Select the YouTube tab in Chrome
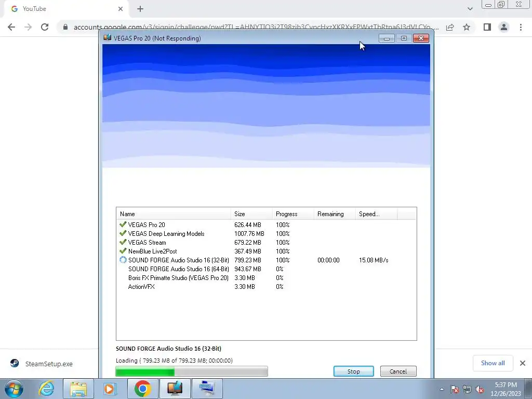The width and height of the screenshot is (532, 399). tap(66, 9)
